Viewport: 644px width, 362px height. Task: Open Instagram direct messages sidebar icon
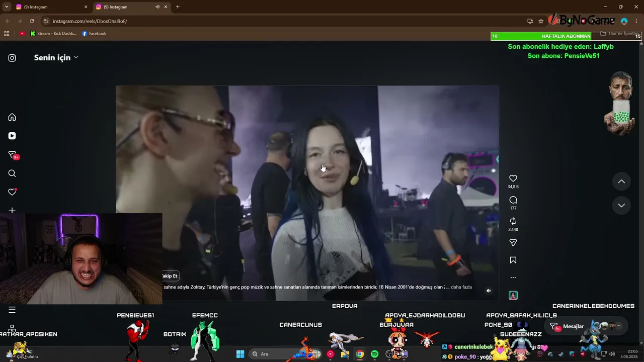coord(13,155)
